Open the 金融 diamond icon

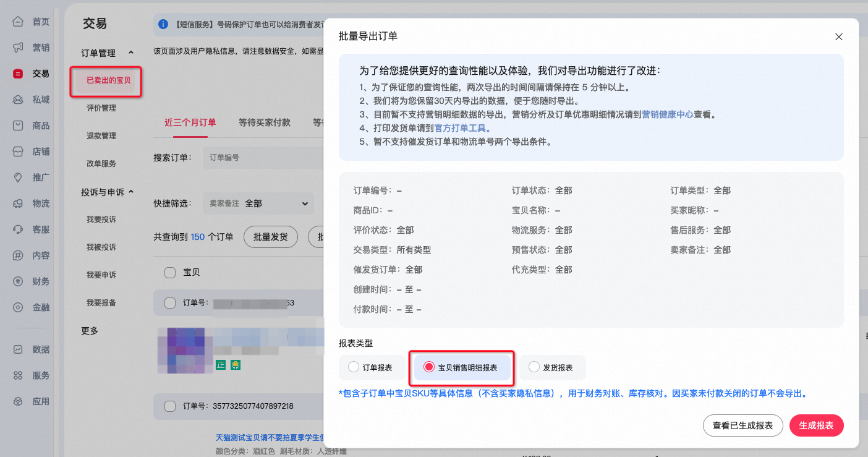19,307
